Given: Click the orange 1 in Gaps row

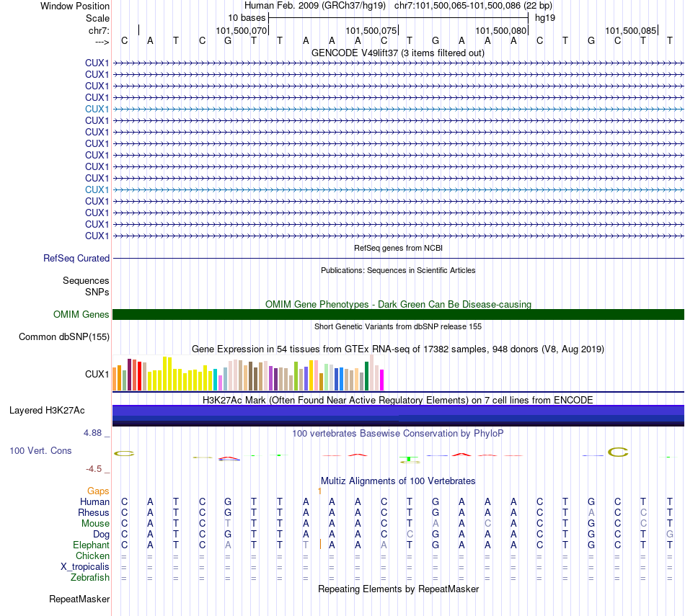Looking at the screenshot, I should [319, 491].
